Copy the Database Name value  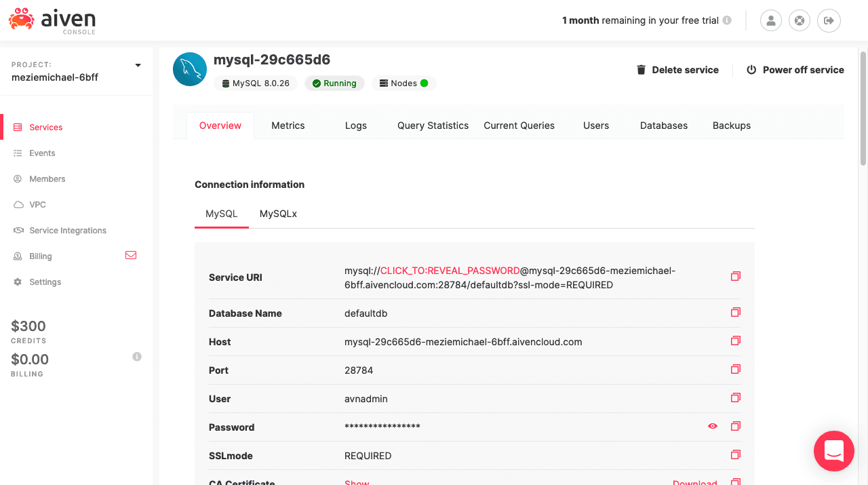[x=735, y=313]
